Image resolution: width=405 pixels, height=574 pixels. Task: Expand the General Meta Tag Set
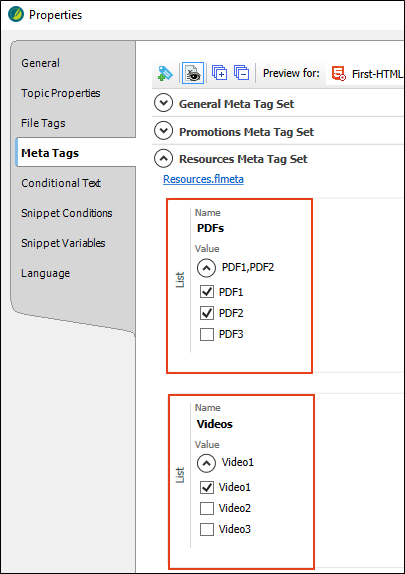163,103
